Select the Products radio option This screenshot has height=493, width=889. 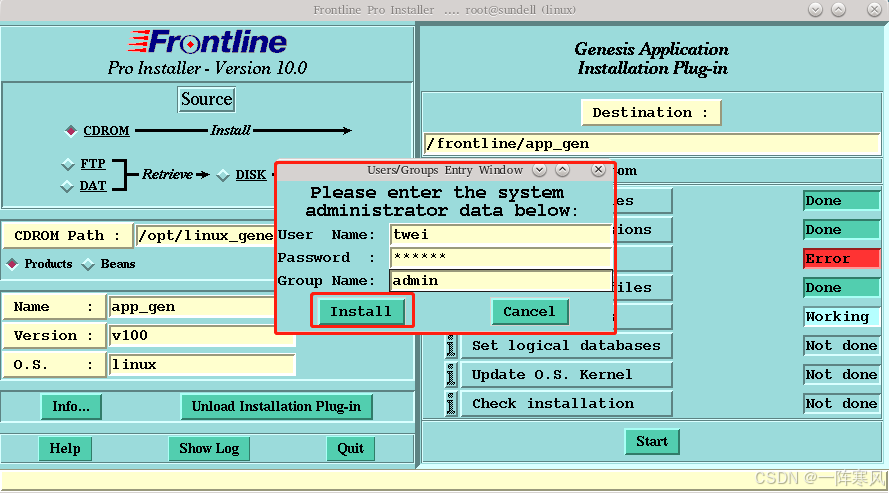click(x=12, y=264)
